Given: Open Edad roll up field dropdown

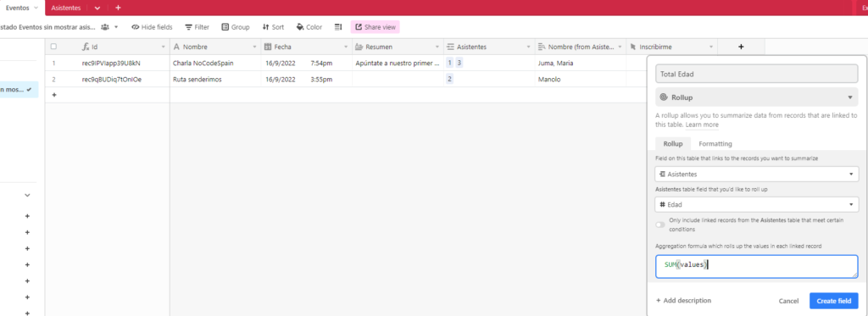Looking at the screenshot, I should [x=757, y=204].
